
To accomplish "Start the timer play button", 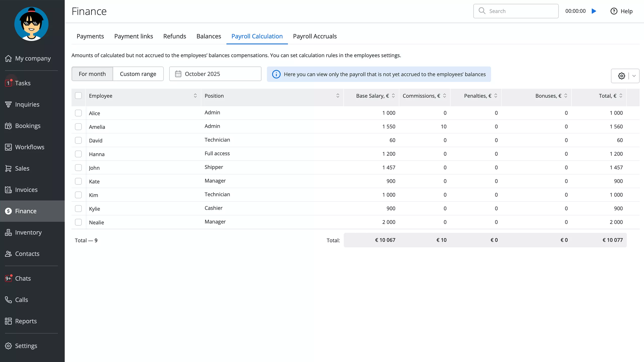I will point(594,11).
